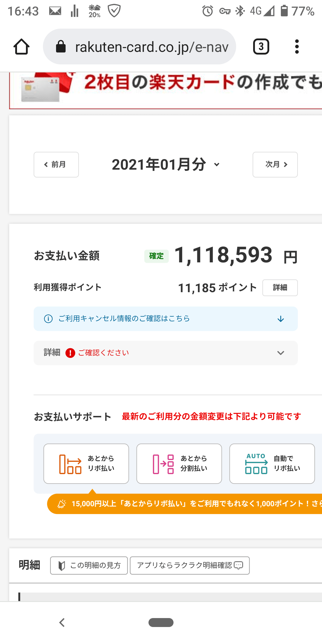This screenshot has width=322, height=644.
Task: Open 詳細 for earned points
Action: 280,288
